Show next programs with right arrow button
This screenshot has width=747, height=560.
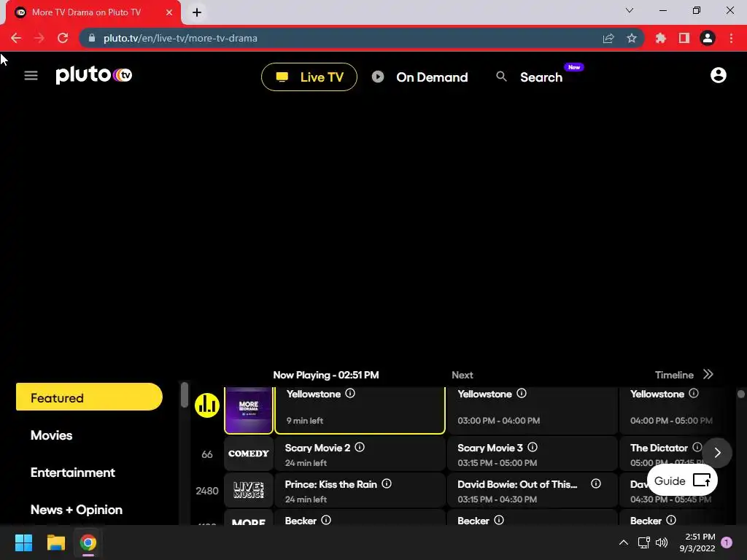tap(718, 453)
